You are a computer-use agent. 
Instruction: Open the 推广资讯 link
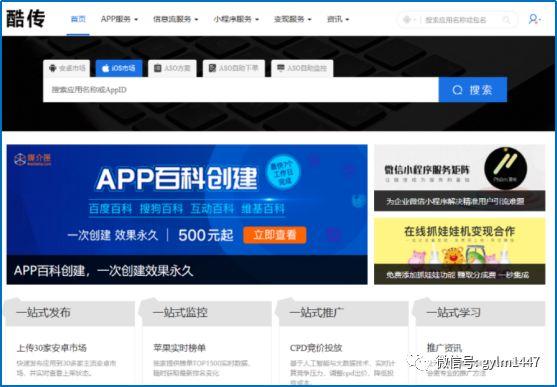(444, 348)
